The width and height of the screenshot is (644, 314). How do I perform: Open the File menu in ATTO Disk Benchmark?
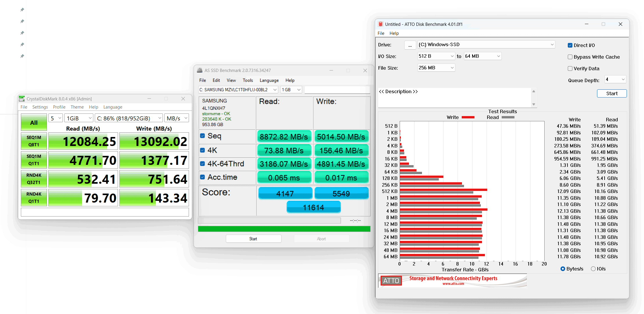[x=381, y=33]
